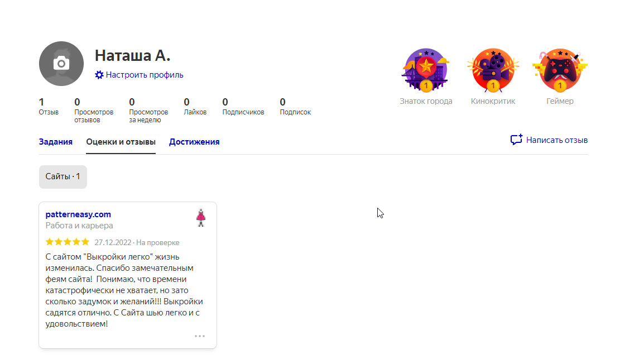644x359 pixels.
Task: Click the camera avatar placeholder
Action: tap(61, 64)
